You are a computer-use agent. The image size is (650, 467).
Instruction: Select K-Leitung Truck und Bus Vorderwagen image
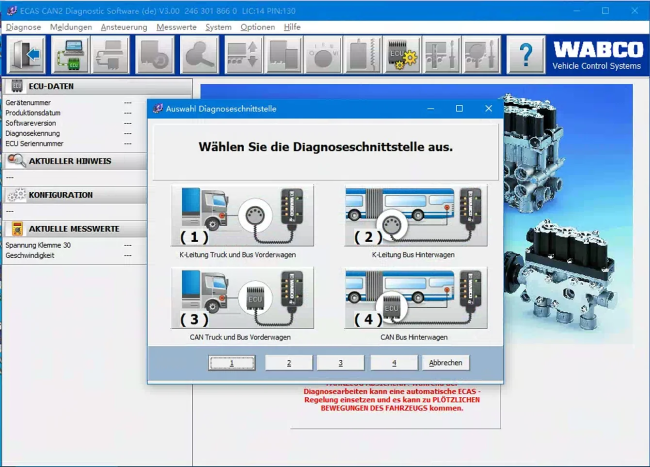pyautogui.click(x=242, y=216)
